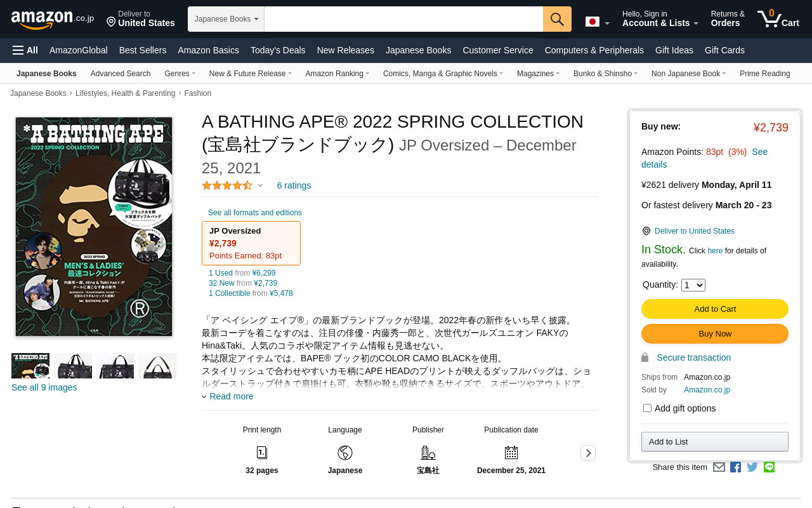This screenshot has height=508, width=812.
Task: Open the All hamburger menu
Action: pyautogui.click(x=25, y=50)
